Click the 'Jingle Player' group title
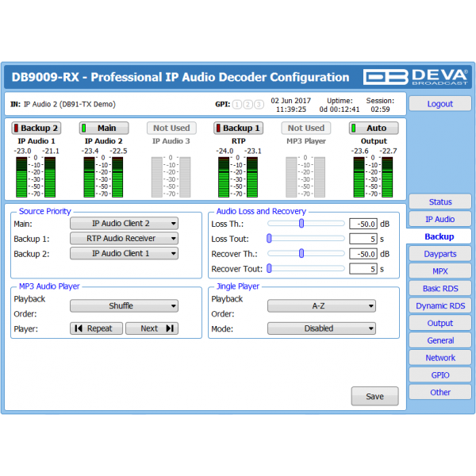Image resolution: width=476 pixels, height=476 pixels. [238, 286]
